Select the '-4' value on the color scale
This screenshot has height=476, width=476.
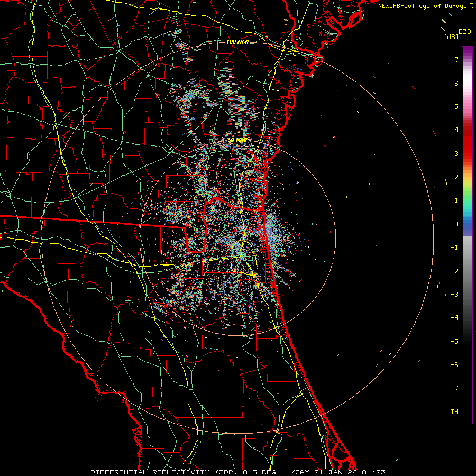coord(454,318)
